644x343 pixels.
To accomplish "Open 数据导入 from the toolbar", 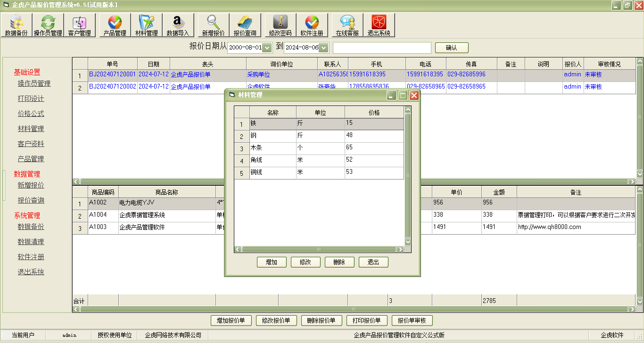I will pos(177,24).
